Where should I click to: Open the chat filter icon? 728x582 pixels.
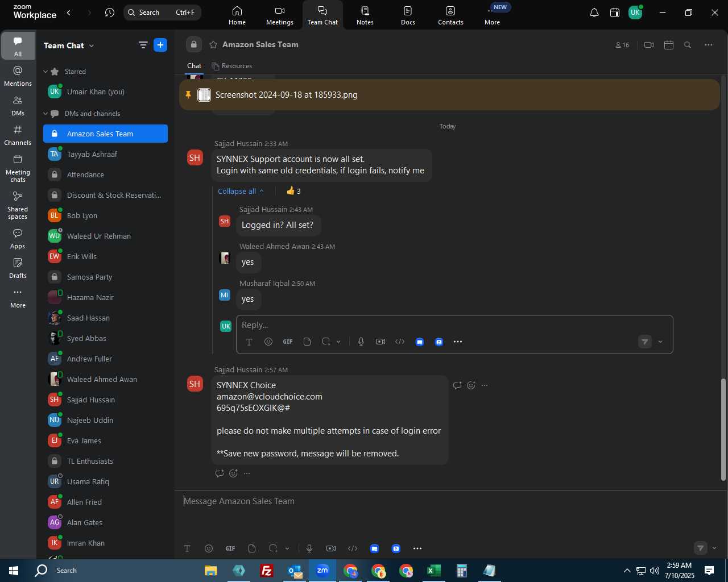pyautogui.click(x=143, y=45)
